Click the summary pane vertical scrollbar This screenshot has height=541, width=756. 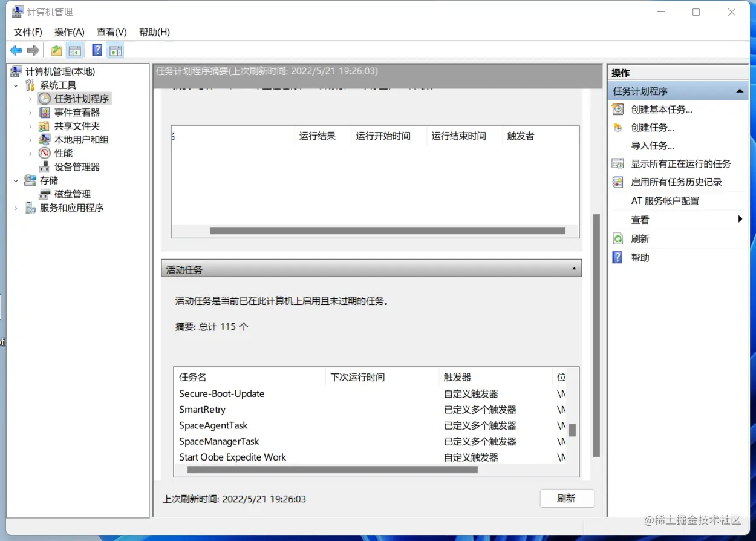coord(596,335)
